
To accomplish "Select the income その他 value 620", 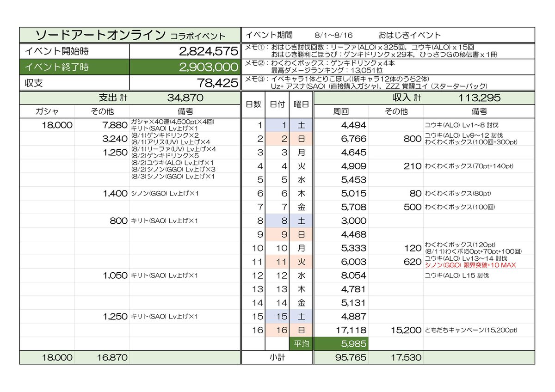I will [413, 262].
